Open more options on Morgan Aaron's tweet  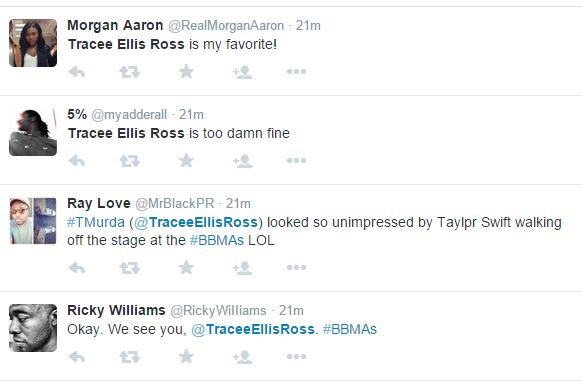pyautogui.click(x=296, y=71)
